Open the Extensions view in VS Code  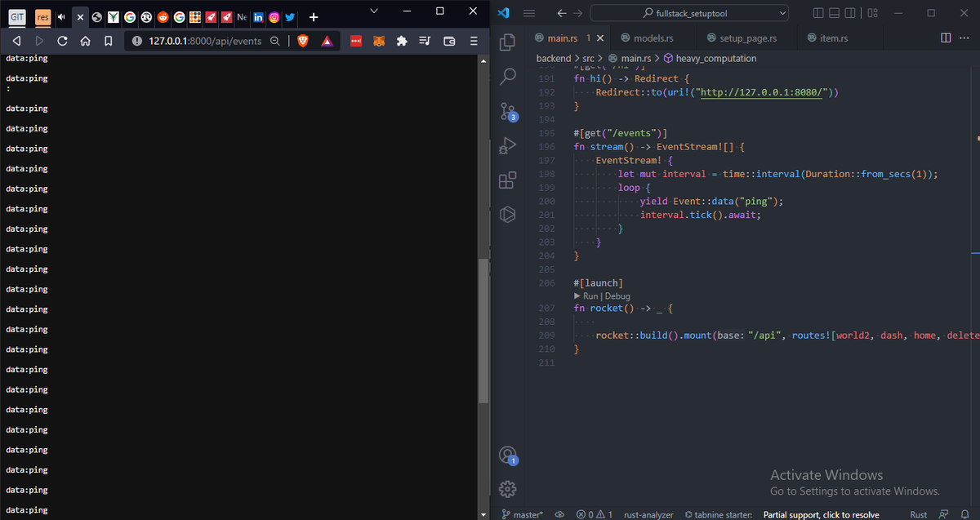coord(507,180)
